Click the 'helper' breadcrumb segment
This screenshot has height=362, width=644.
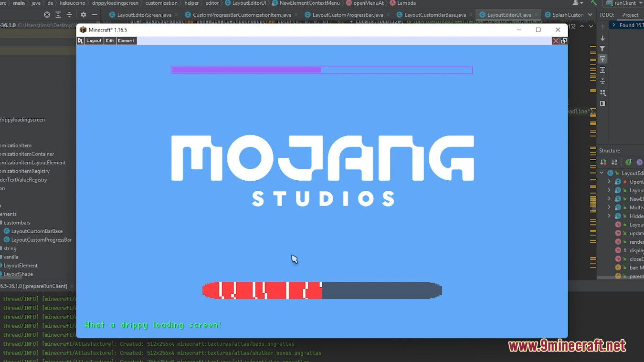pyautogui.click(x=191, y=3)
